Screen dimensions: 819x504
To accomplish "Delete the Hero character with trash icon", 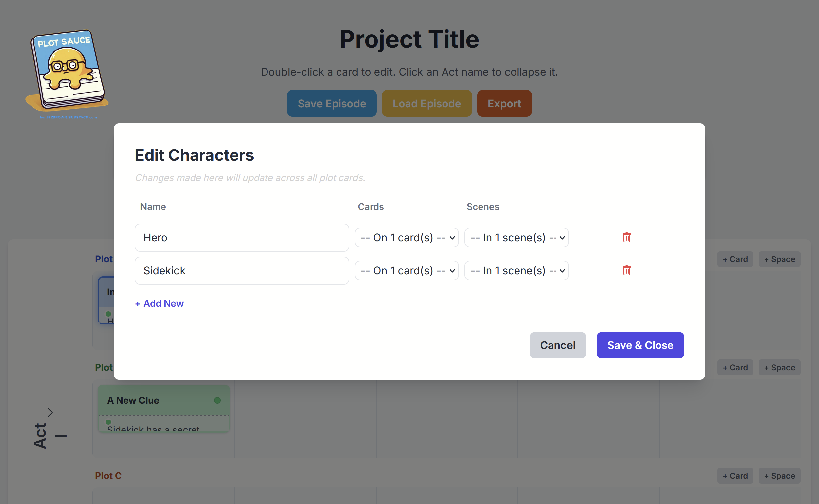I will pyautogui.click(x=626, y=237).
